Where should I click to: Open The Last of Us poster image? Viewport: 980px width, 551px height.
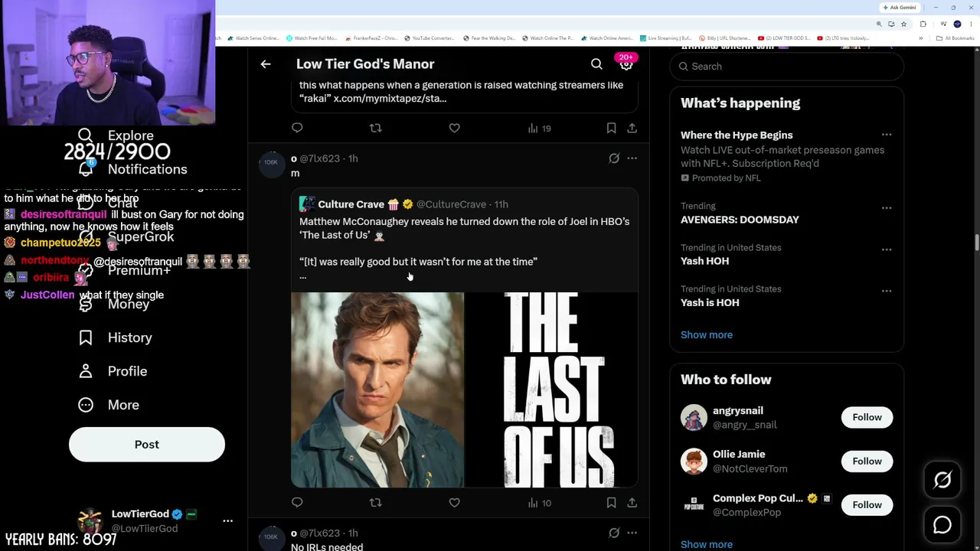(x=552, y=390)
